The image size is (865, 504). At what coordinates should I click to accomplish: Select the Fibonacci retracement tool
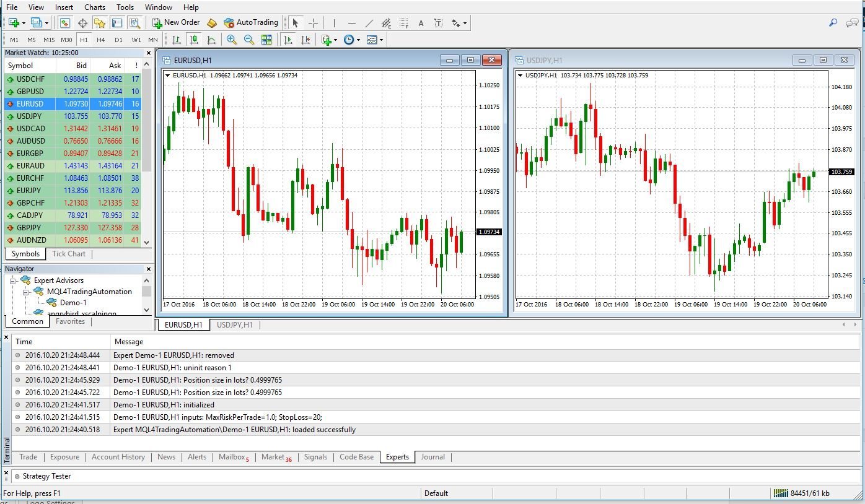(x=404, y=23)
